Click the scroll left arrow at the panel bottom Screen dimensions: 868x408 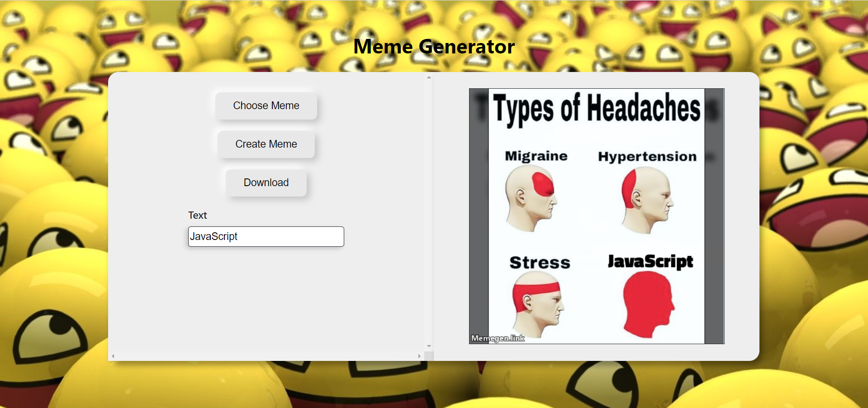tap(113, 356)
